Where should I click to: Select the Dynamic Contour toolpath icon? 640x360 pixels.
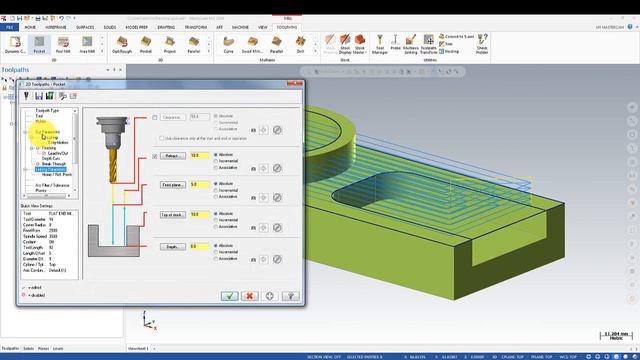[x=15, y=44]
